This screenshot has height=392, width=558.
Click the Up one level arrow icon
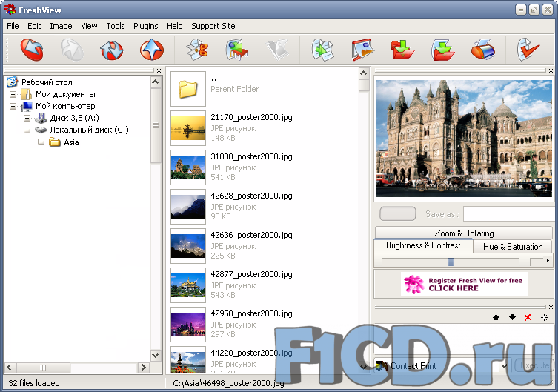click(152, 50)
